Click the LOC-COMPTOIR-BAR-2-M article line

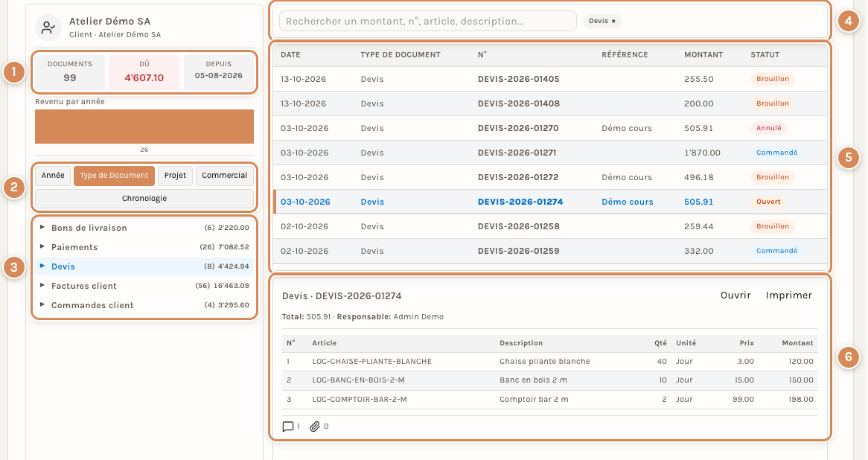pyautogui.click(x=549, y=399)
